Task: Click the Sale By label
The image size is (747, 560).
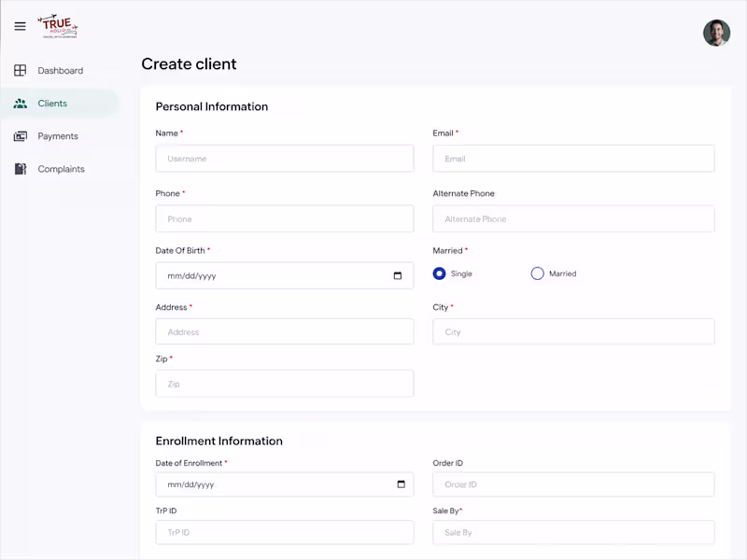Action: point(445,511)
